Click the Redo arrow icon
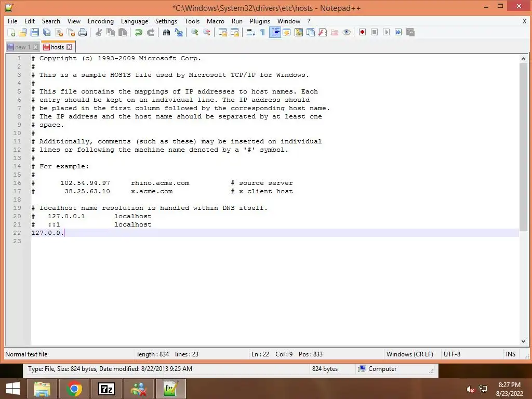 (151, 32)
